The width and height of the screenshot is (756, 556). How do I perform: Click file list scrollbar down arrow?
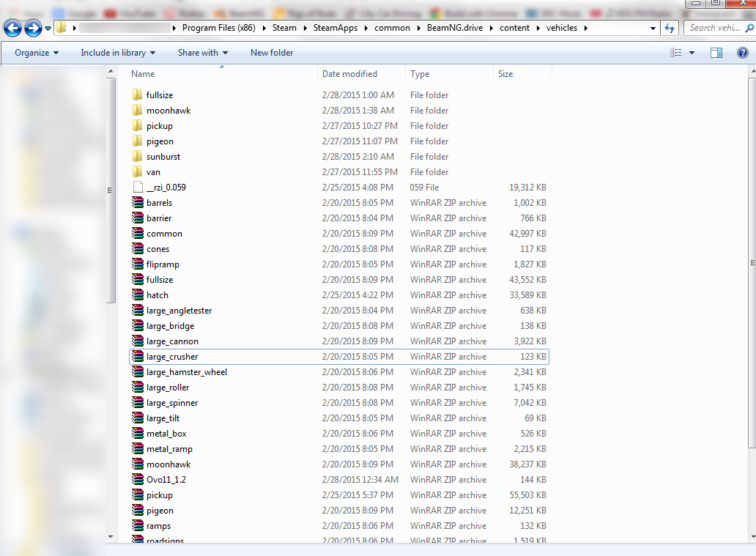[x=752, y=536]
